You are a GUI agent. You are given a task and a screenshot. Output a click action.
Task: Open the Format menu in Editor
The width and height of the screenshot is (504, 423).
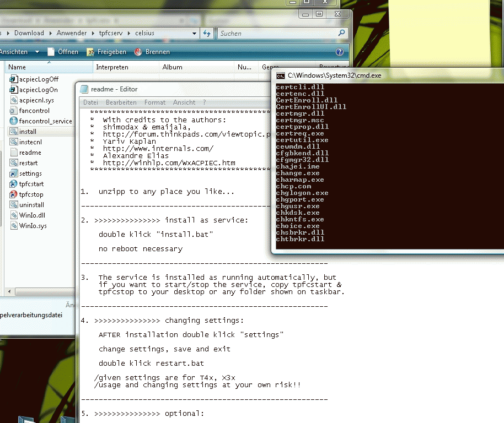click(154, 102)
